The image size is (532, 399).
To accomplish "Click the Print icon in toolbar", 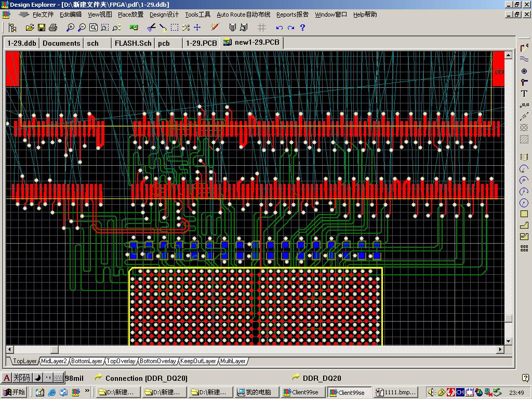I will pyautogui.click(x=52, y=28).
